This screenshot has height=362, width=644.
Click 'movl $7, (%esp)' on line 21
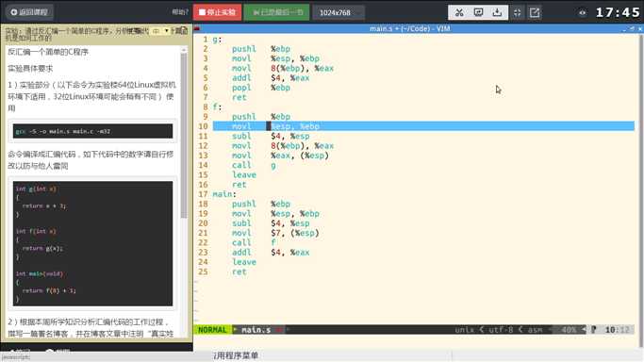coord(275,233)
